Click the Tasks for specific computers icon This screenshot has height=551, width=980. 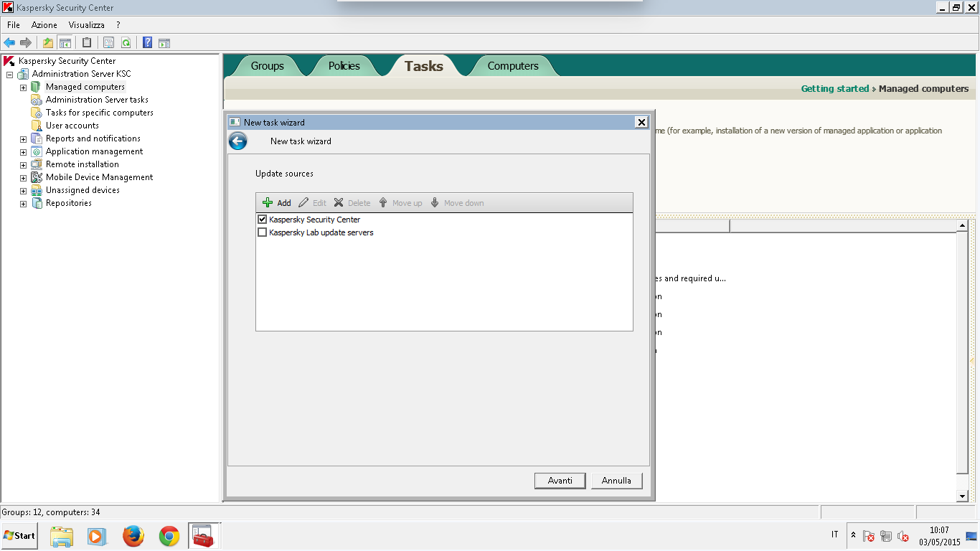coord(37,113)
